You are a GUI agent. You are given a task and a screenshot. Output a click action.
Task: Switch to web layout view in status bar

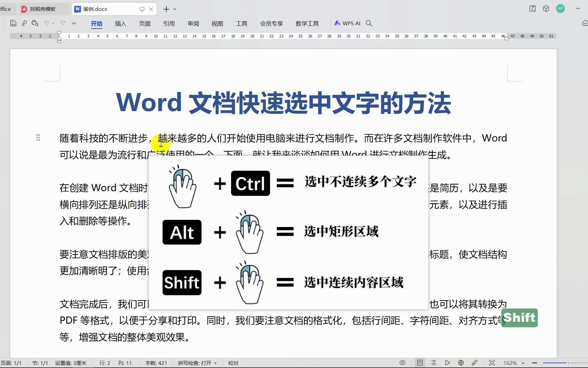pyautogui.click(x=461, y=363)
